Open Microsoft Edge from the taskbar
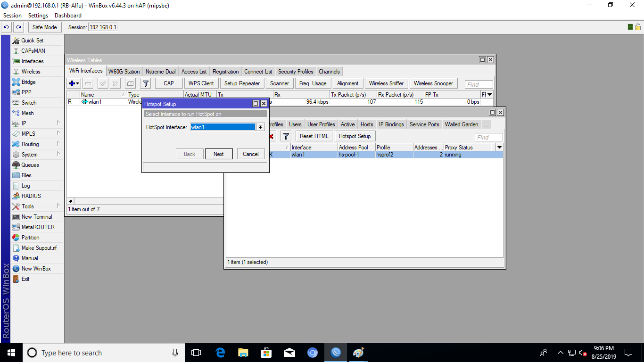The image size is (644, 362). 220,353
